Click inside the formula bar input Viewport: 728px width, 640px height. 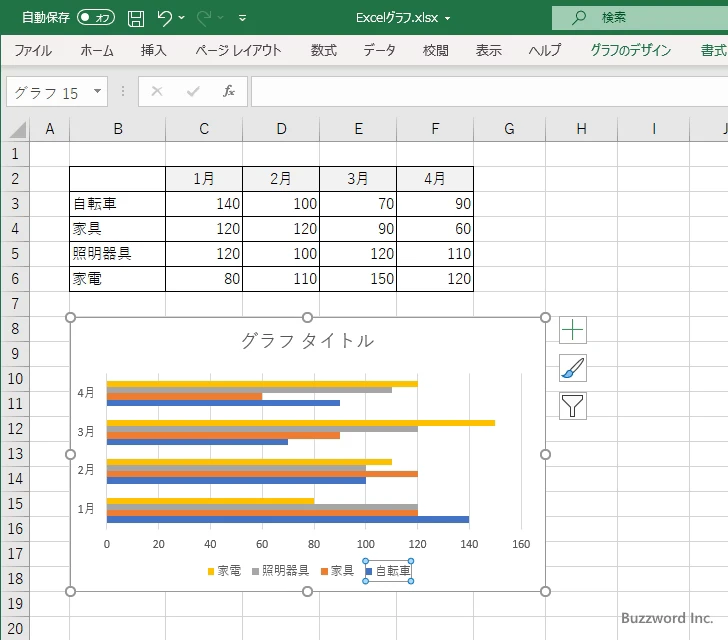489,91
